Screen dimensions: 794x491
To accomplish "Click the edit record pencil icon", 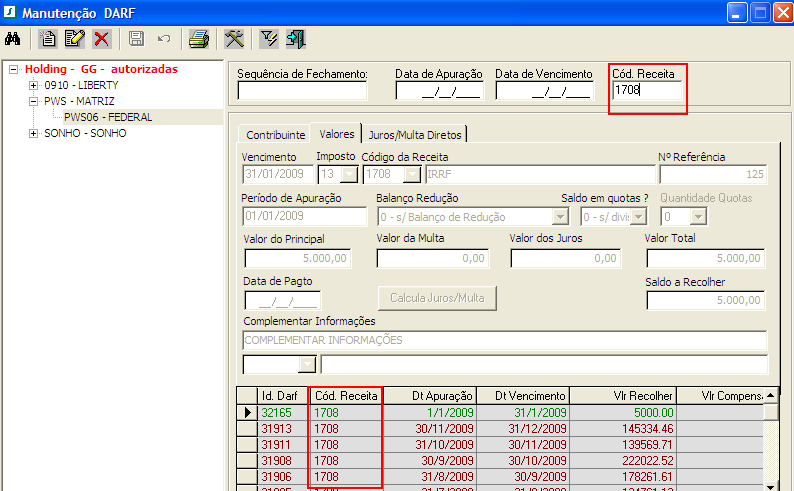I will [x=74, y=39].
